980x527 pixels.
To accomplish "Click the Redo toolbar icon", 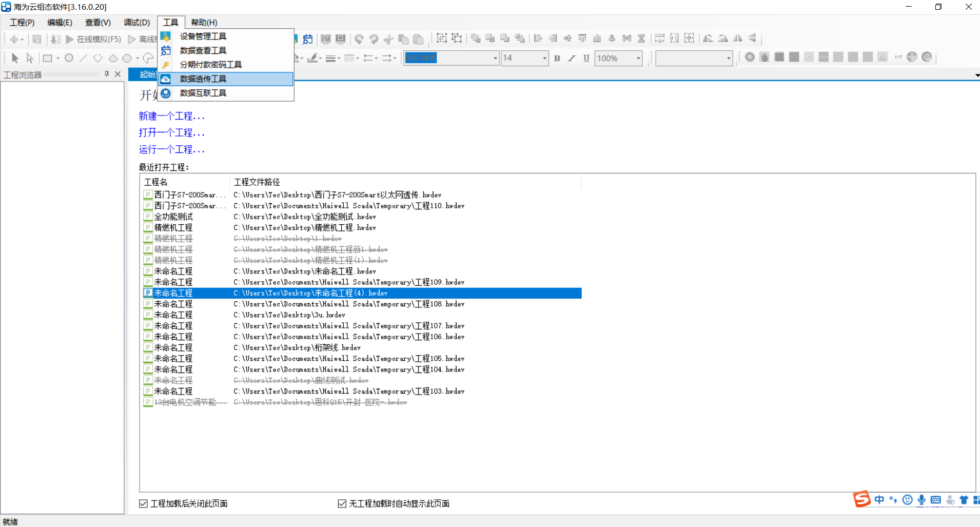I will tap(374, 39).
